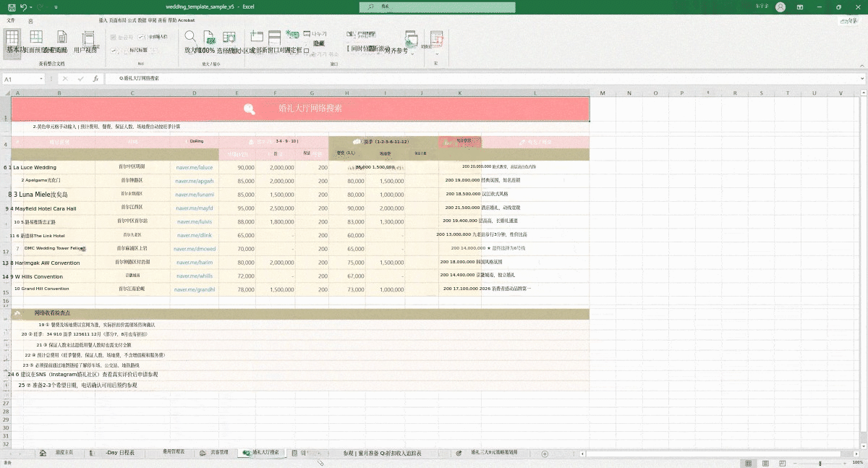The height and width of the screenshot is (468, 868).
Task: Save the workbook with the floppy icon
Action: (x=10, y=7)
